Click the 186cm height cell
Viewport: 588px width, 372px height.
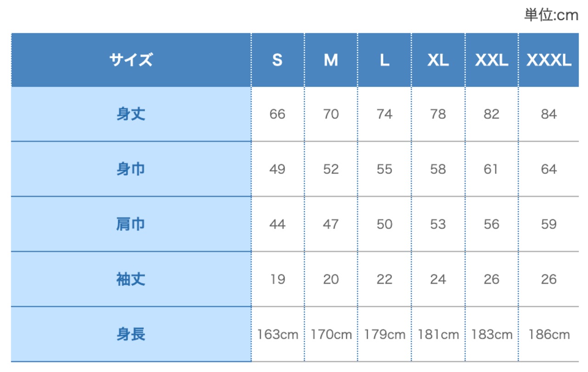tap(549, 334)
